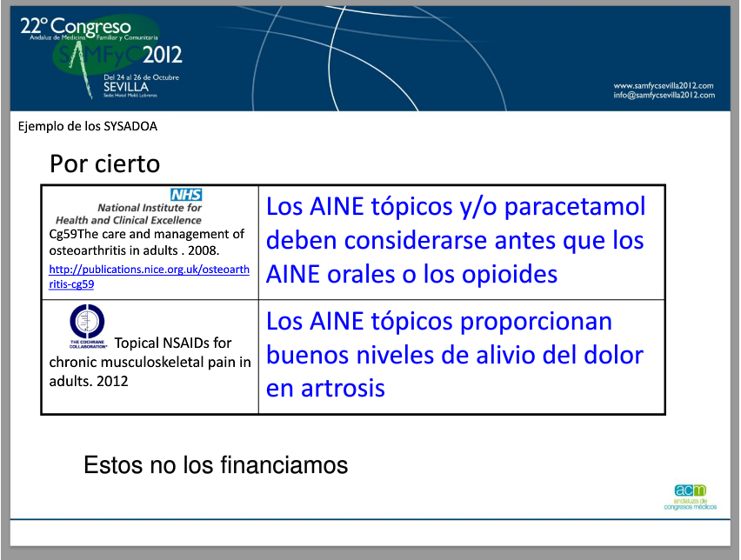
Task: Click the "Ejemplo de los SYSADOA" caption
Action: point(87,126)
